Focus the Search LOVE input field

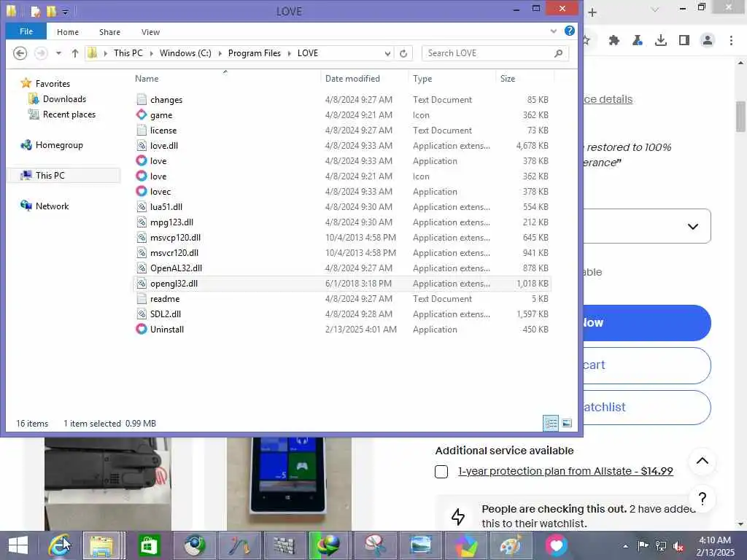click(489, 53)
